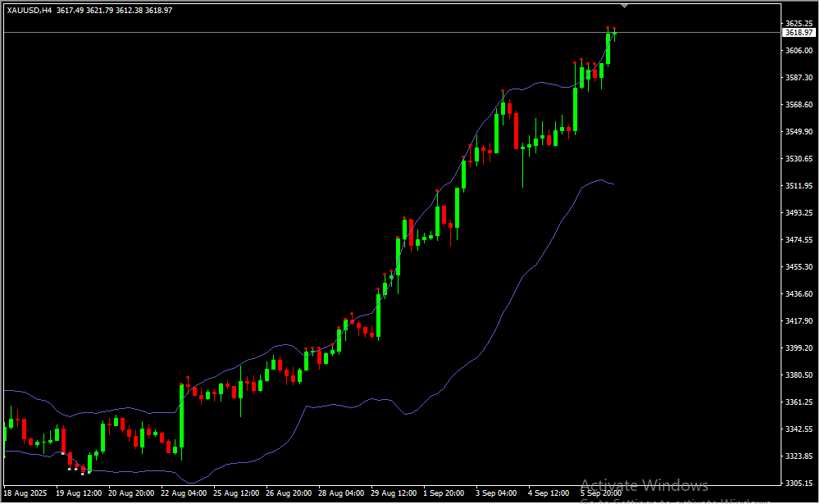Click the chart shift triangle marker at top
This screenshot has height=504, width=820.
(x=625, y=6)
